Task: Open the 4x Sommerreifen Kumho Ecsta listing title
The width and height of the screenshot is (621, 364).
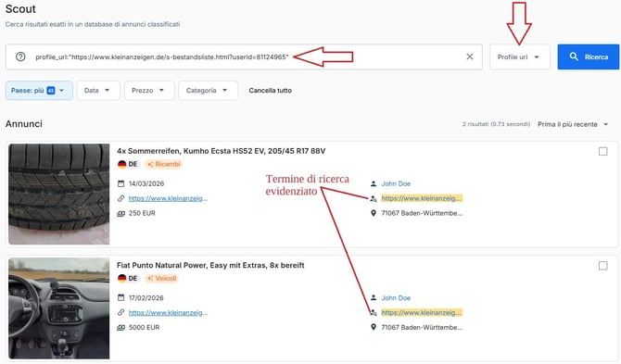Action: pos(221,151)
